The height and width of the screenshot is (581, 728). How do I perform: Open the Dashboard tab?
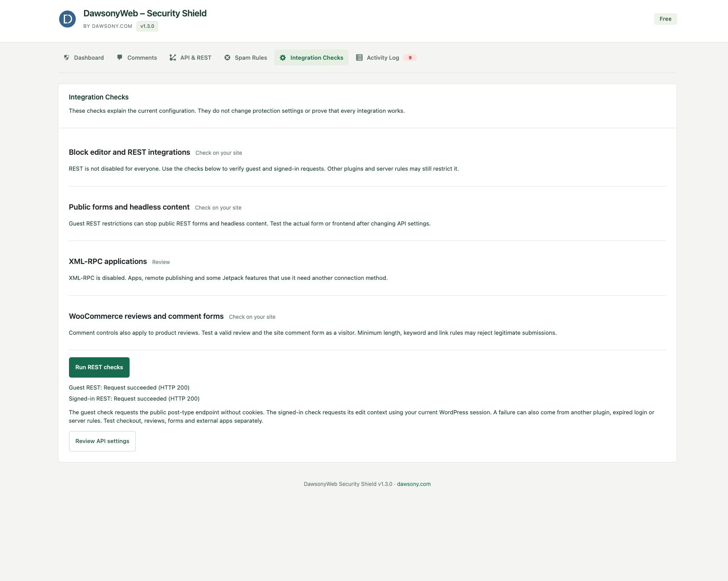84,57
